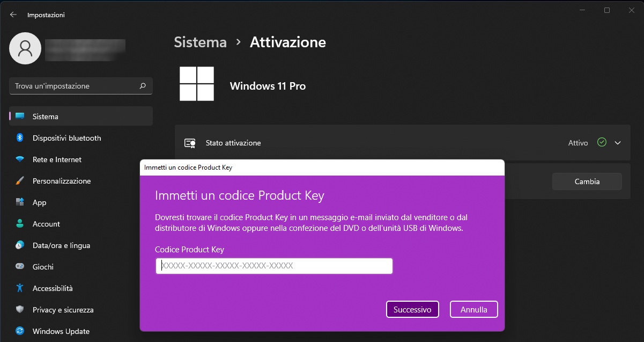644x342 pixels.
Task: Click the user profile avatar
Action: 25,48
